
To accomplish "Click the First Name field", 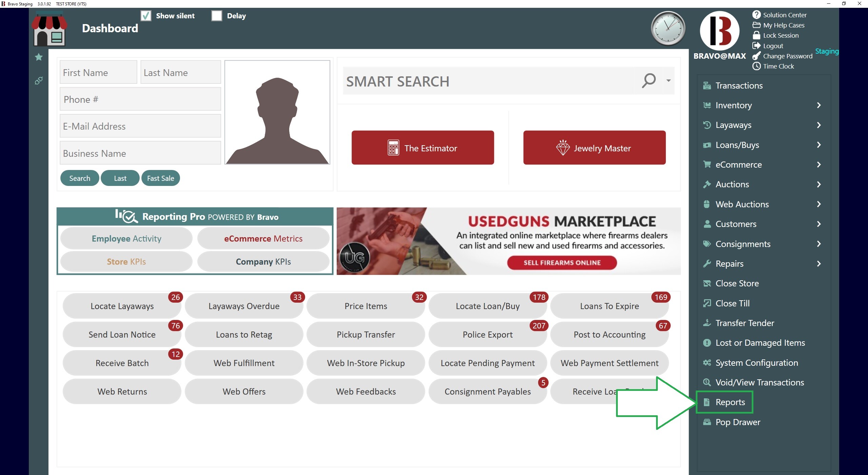I will [x=98, y=72].
